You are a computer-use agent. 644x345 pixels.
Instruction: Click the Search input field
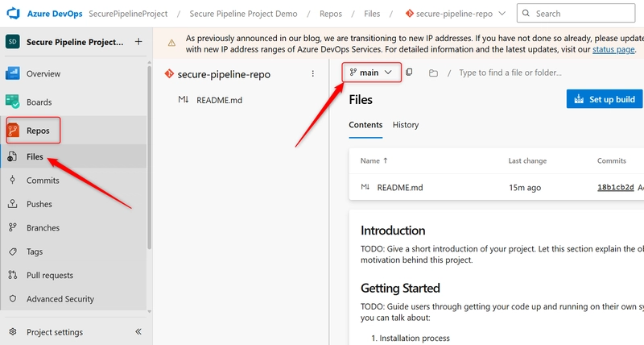click(x=576, y=13)
